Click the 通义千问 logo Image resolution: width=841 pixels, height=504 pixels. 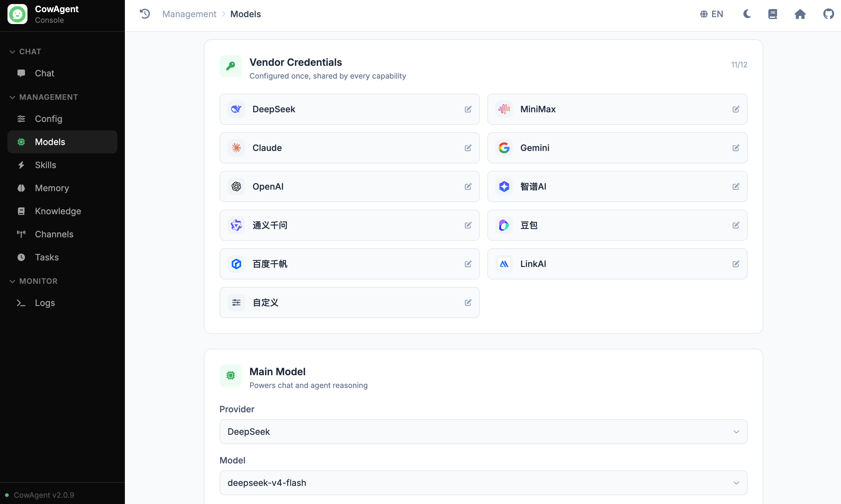point(236,225)
